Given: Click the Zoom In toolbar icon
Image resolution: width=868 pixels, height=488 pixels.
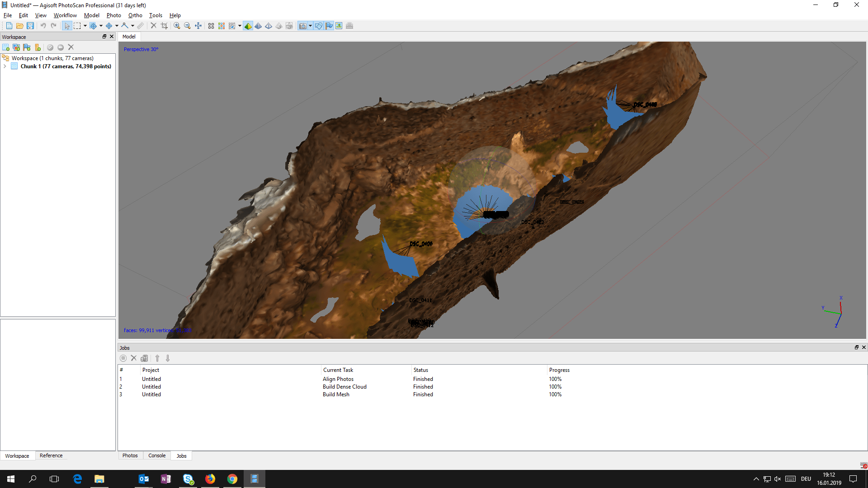Looking at the screenshot, I should (177, 26).
